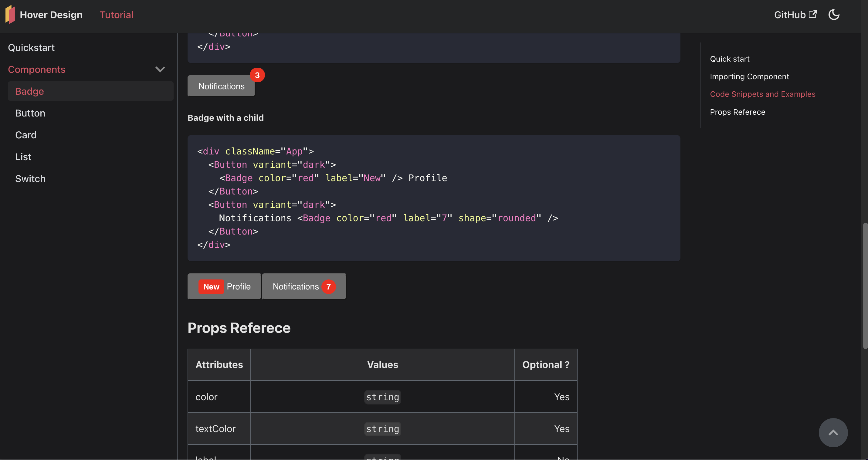Click the Notifications button with 3 badge
Viewport: 868px width, 460px height.
pyautogui.click(x=221, y=86)
